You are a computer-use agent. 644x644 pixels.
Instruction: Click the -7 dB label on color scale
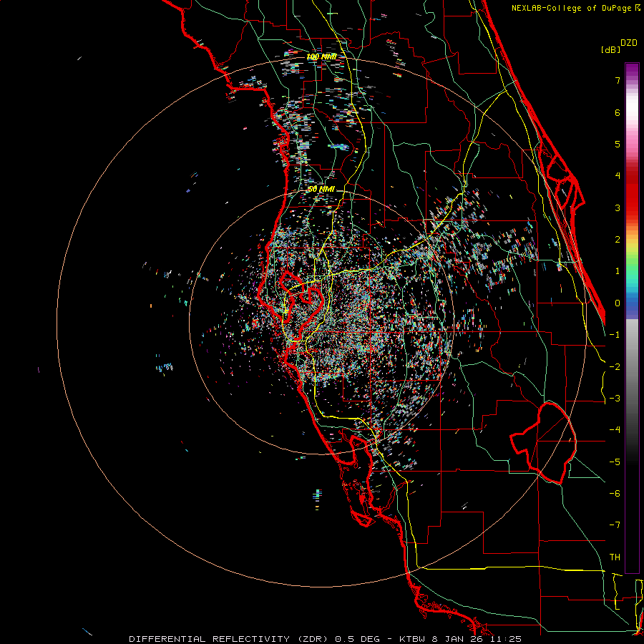(x=615, y=525)
